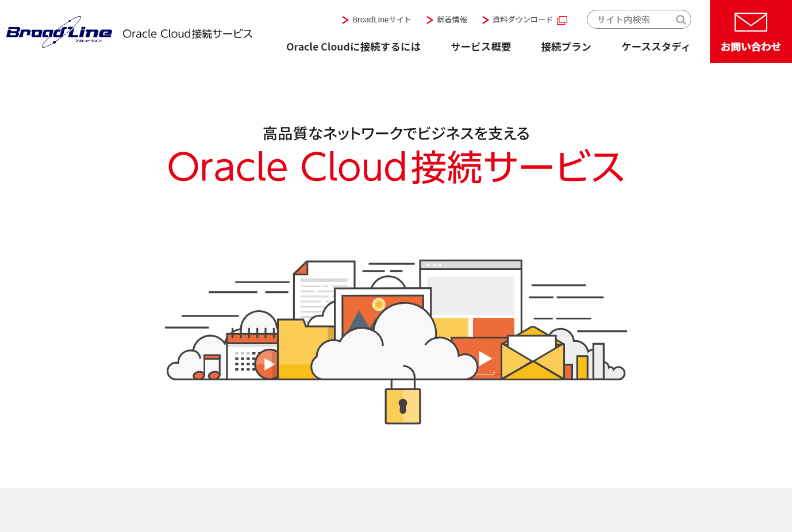This screenshot has height=532, width=792.
Task: Click the red arrow before 新着情報
Action: 429,19
